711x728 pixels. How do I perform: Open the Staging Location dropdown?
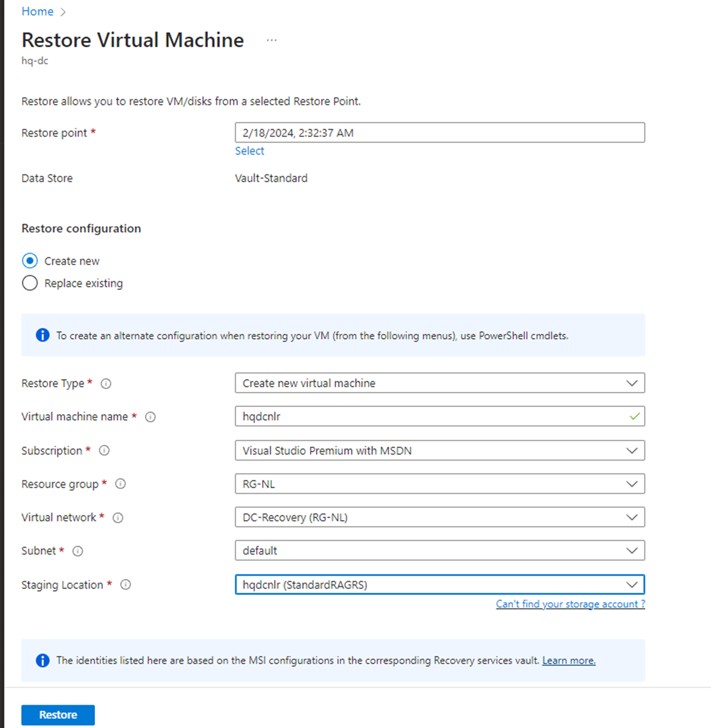(x=439, y=585)
